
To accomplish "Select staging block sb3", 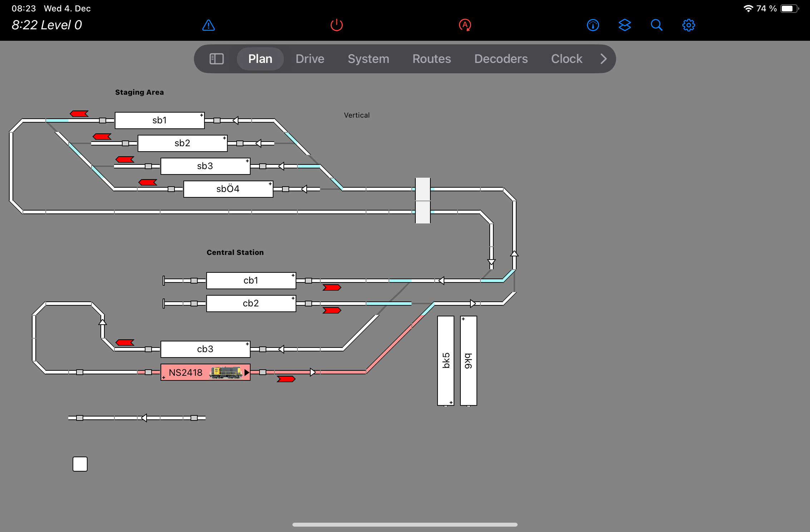I will click(x=205, y=166).
